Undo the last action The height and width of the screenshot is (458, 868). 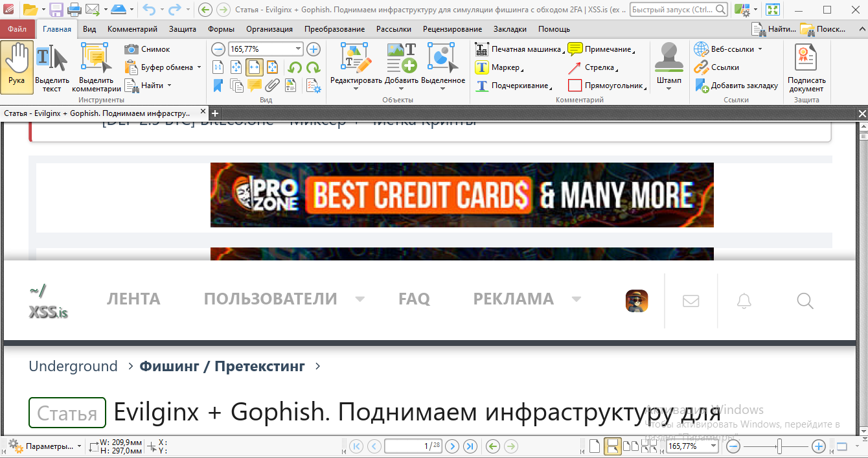click(148, 10)
